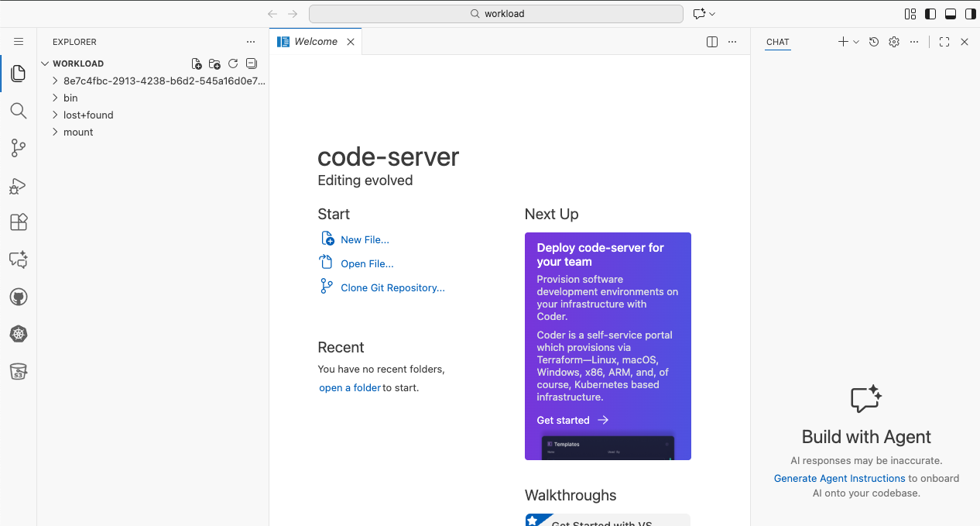Click the Templates preview thumbnail
Viewport: 980px width, 526px height.
(608, 447)
